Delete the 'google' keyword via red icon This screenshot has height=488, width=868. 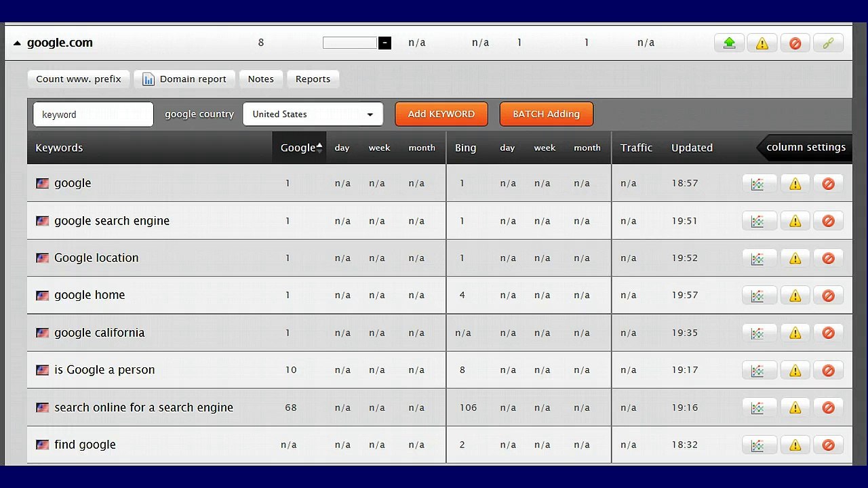pos(828,184)
